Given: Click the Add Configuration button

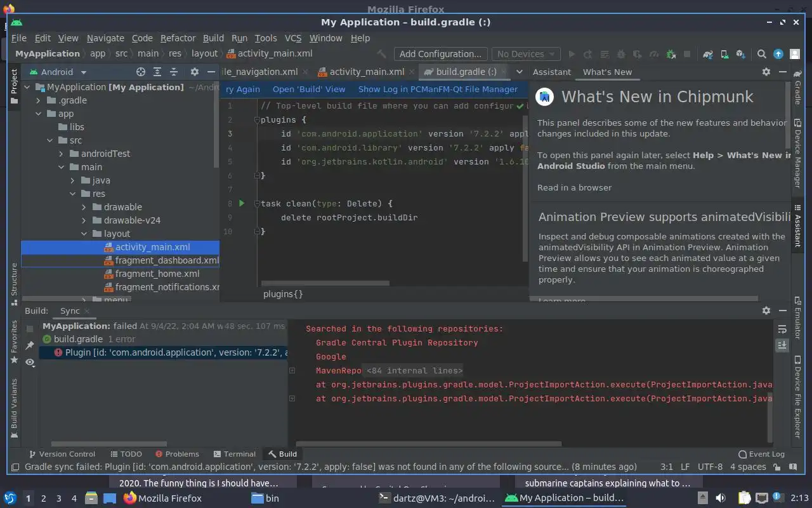Looking at the screenshot, I should (440, 54).
